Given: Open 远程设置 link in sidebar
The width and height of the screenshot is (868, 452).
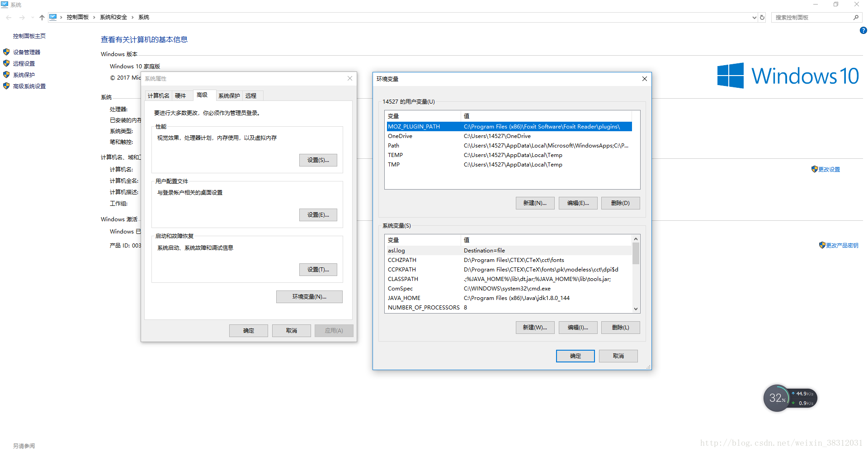Looking at the screenshot, I should tap(24, 64).
